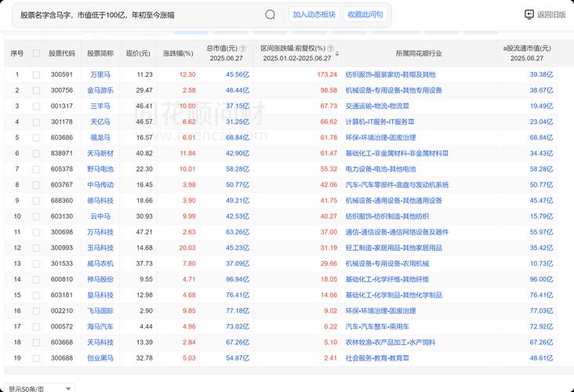This screenshot has width=574, height=392.
Task: Click the return-to-old-version icon
Action: pos(529,15)
